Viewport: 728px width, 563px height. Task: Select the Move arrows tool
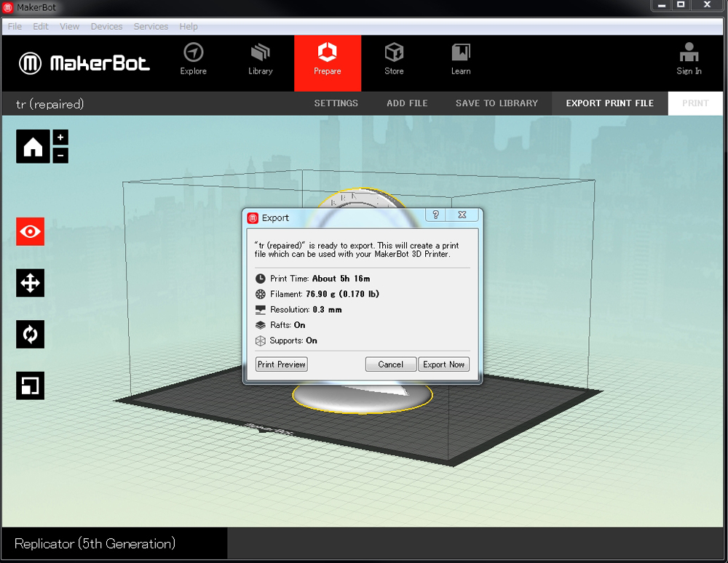[x=31, y=283]
